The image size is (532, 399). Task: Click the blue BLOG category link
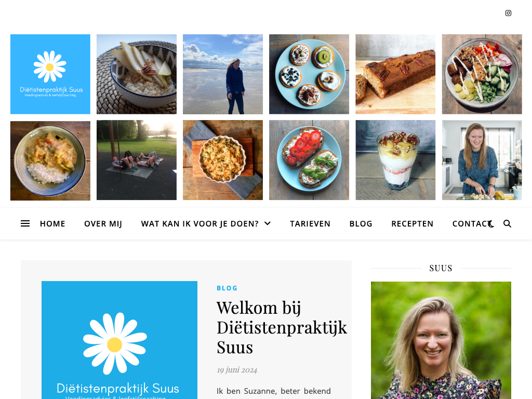click(227, 288)
